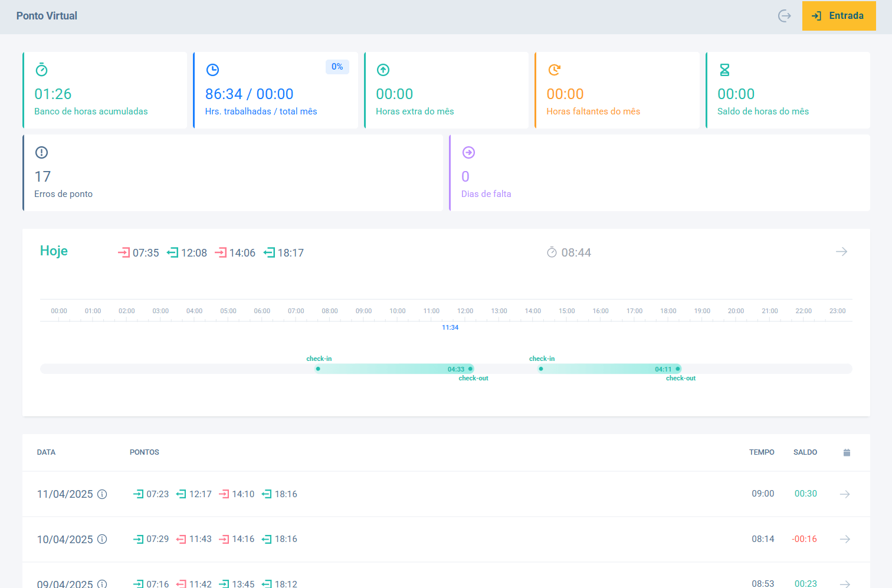Click the Ponto Virtual title
This screenshot has height=588, width=892.
point(47,16)
